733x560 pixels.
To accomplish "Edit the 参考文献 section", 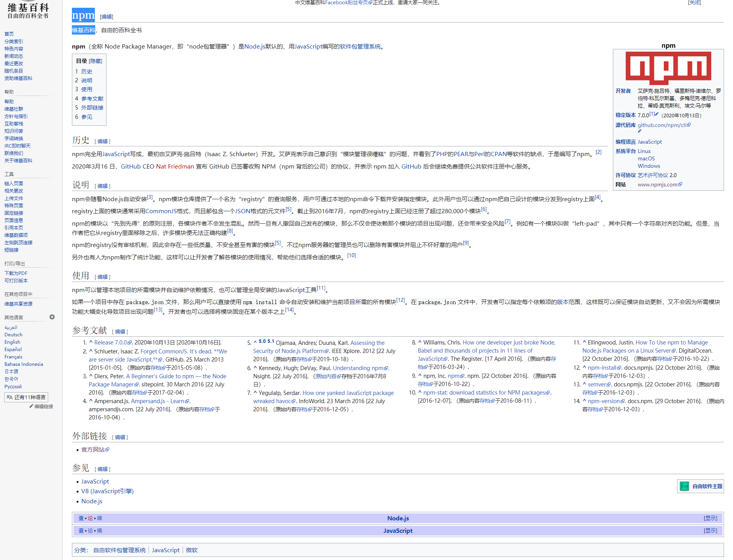I will click(120, 332).
